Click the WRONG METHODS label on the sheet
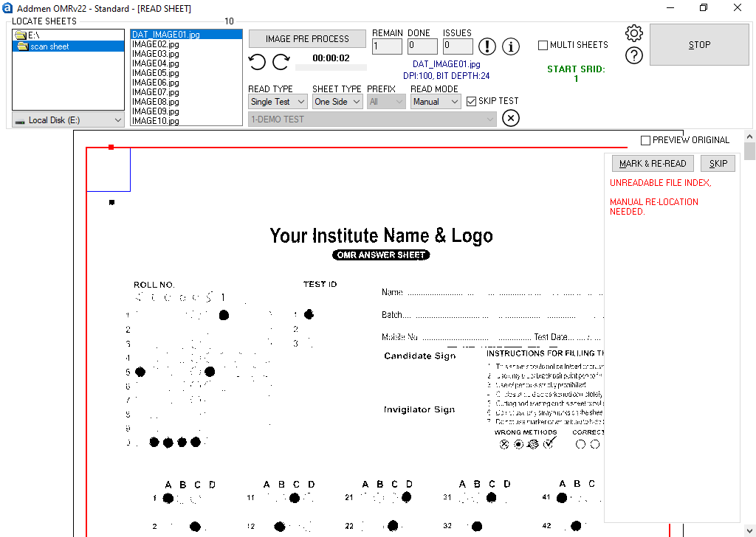The width and height of the screenshot is (756, 537). click(526, 432)
